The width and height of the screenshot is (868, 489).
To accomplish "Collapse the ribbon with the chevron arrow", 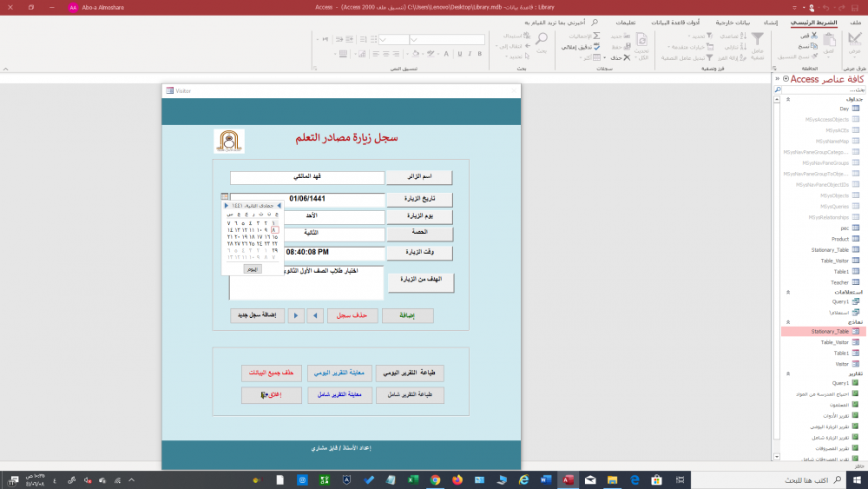I will click(x=5, y=69).
